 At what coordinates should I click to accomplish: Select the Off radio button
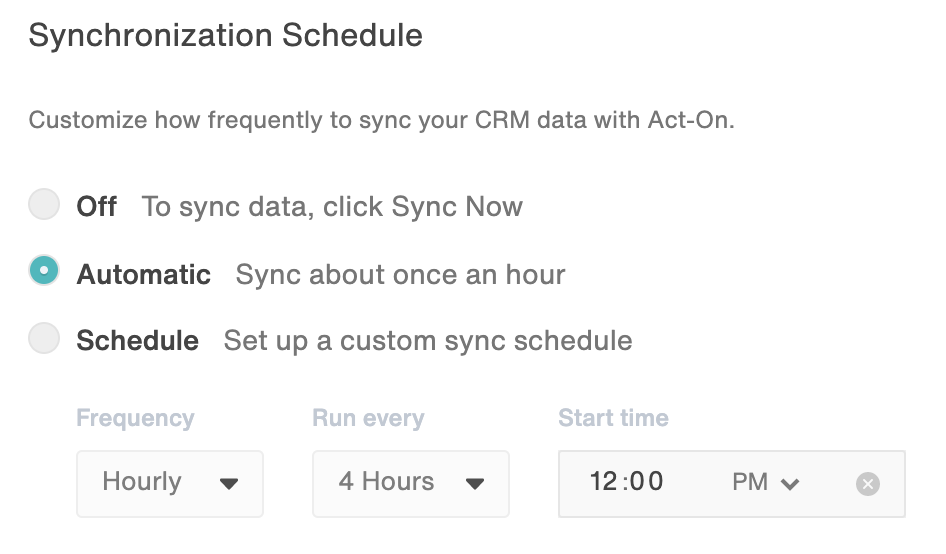click(44, 204)
